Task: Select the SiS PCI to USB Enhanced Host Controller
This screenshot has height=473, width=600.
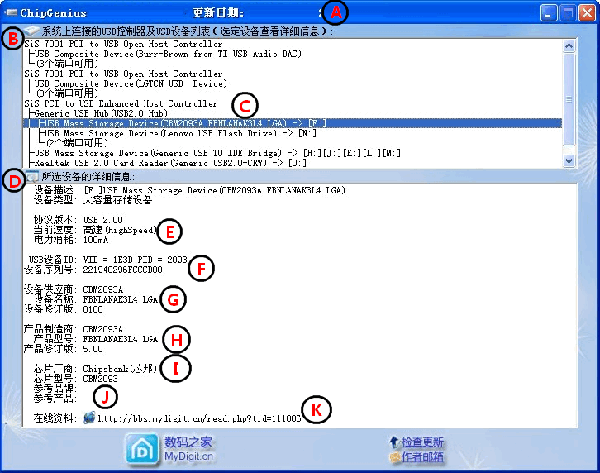Action: [x=121, y=103]
